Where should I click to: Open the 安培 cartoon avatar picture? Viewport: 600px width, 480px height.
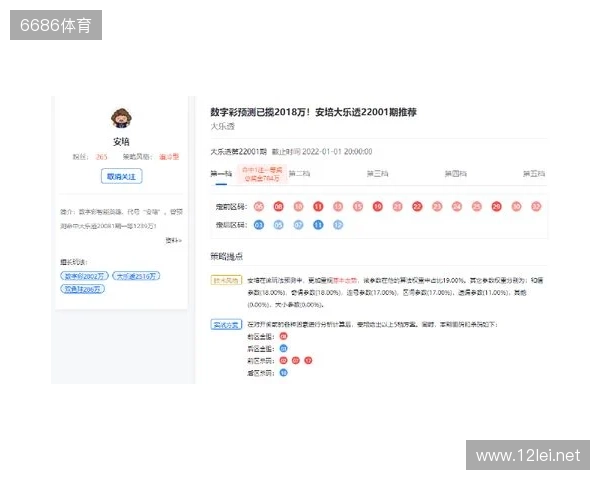coord(121,118)
